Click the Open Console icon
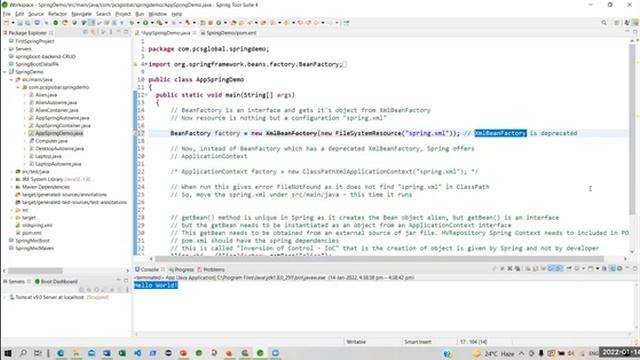The height and width of the screenshot is (360, 640). (590, 269)
